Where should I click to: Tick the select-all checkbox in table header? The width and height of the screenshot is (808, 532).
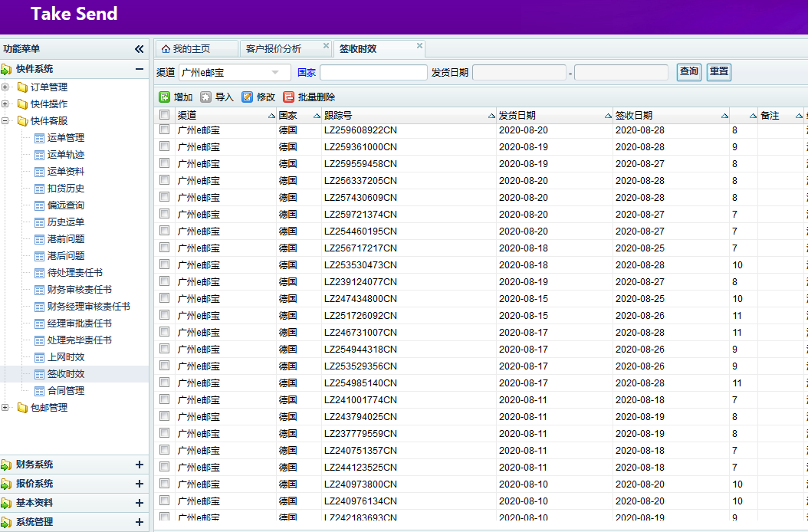(x=164, y=115)
